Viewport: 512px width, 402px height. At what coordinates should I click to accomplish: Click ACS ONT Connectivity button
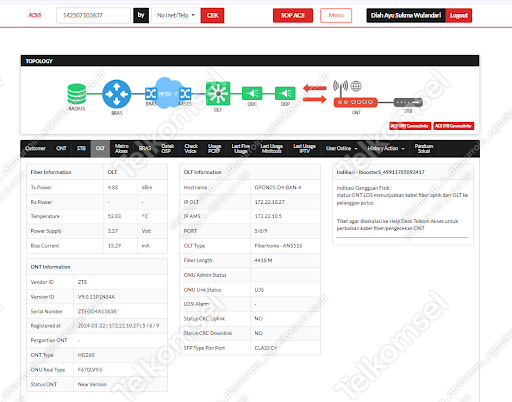click(x=410, y=126)
